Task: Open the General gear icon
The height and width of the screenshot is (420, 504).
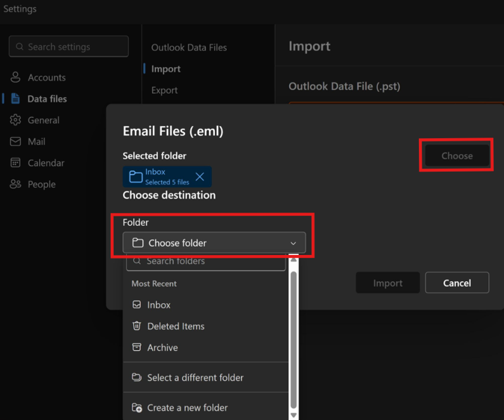Action: (x=15, y=120)
